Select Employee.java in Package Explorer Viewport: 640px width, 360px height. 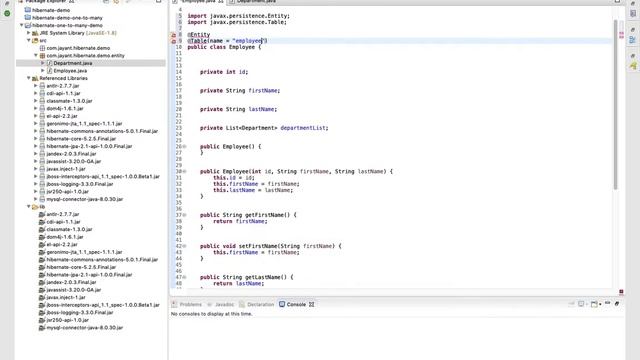[x=70, y=71]
